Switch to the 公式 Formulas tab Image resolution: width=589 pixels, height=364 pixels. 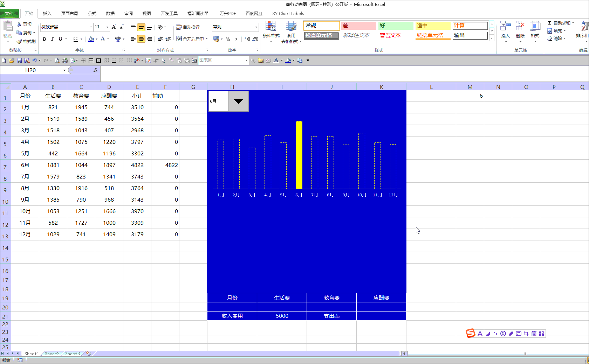click(x=92, y=14)
